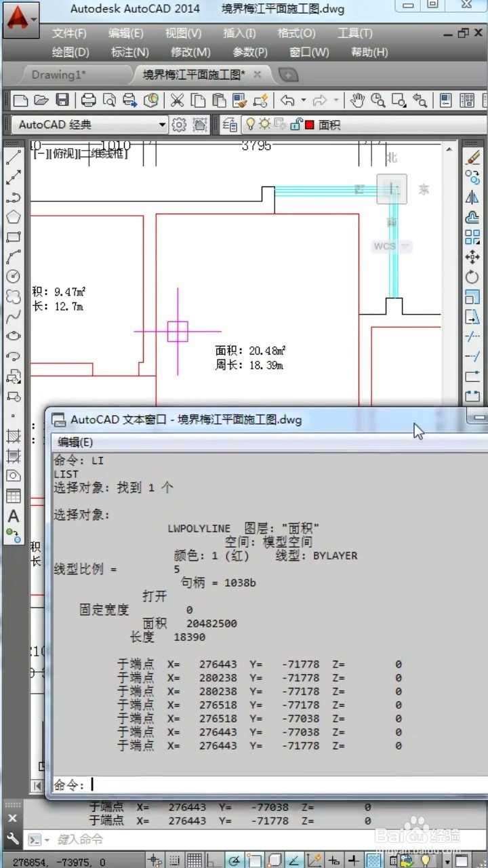Click the Zoom Realtime magnifier icon
The image size is (488, 868).
pos(378,100)
